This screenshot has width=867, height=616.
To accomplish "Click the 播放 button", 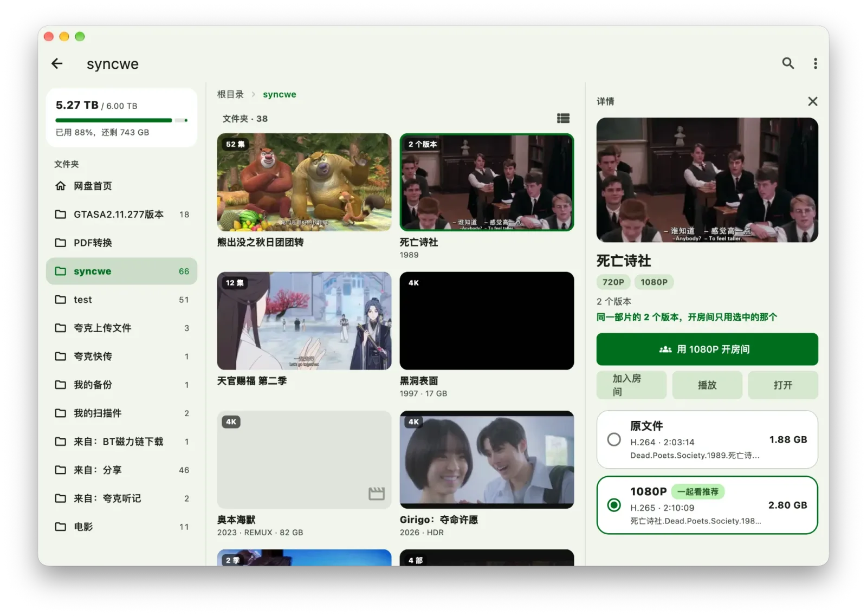I will tap(707, 385).
